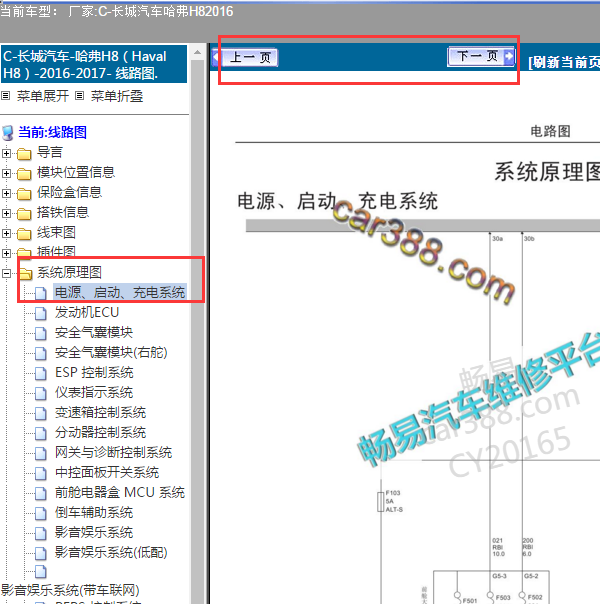
Task: Click document icon beside 发动机ECU
Action: tap(40, 313)
